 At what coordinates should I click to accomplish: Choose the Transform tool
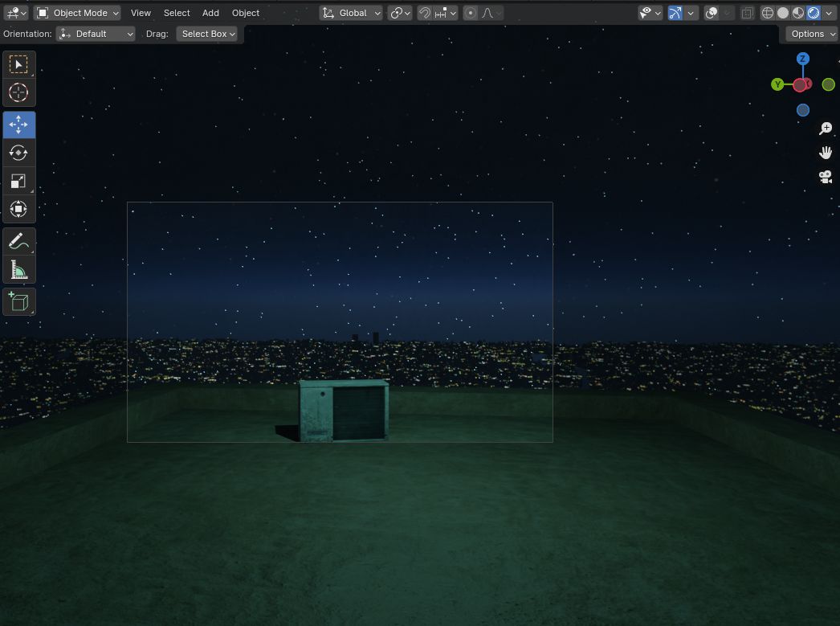tap(18, 210)
